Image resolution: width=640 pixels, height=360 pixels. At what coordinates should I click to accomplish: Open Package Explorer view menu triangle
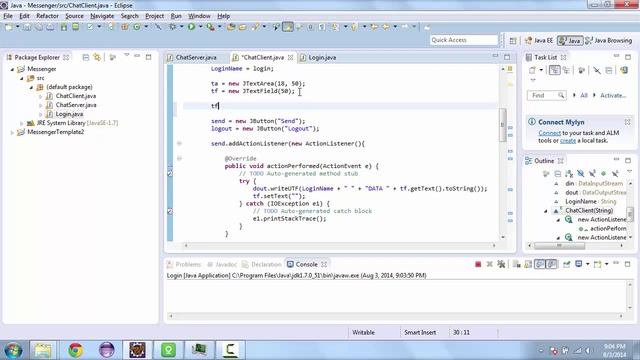127,55
